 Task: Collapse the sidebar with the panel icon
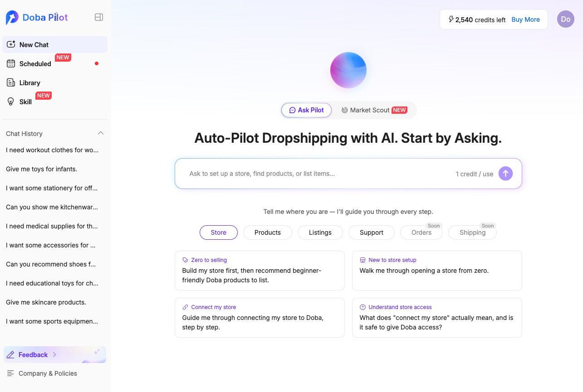(99, 17)
